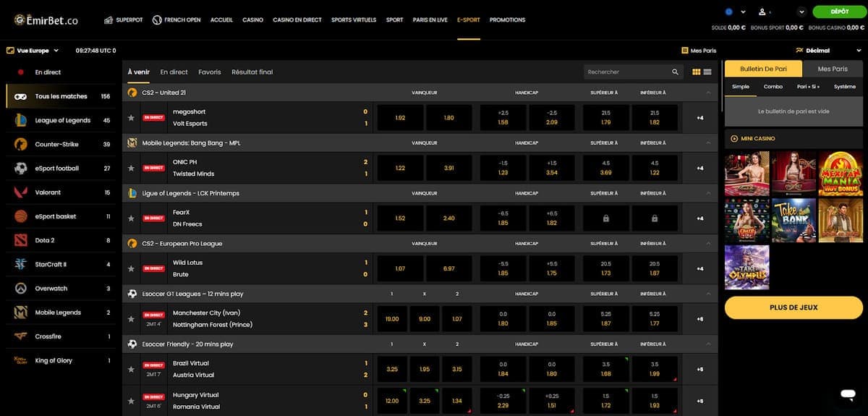Open the CASINO menu item

[x=252, y=20]
